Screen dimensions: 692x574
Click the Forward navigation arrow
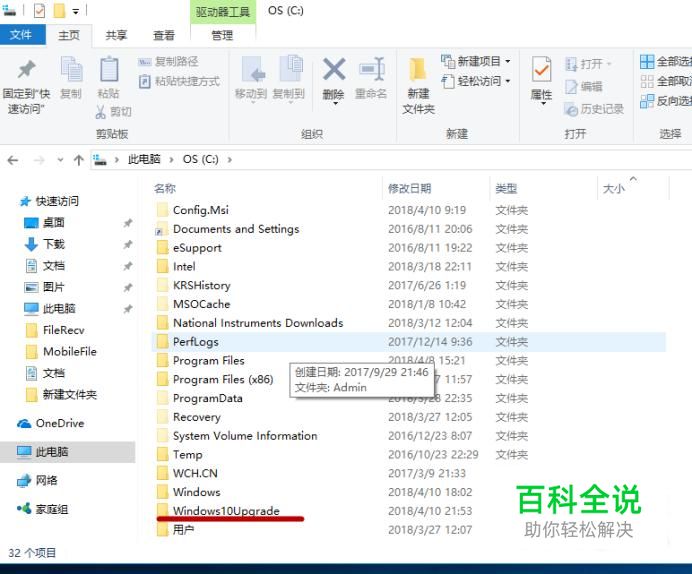pyautogui.click(x=39, y=160)
